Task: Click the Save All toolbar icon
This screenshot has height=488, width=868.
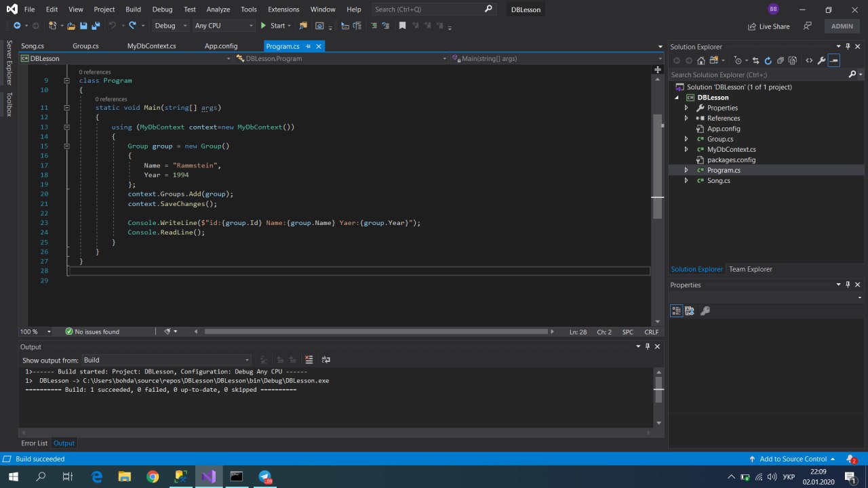Action: click(x=96, y=26)
